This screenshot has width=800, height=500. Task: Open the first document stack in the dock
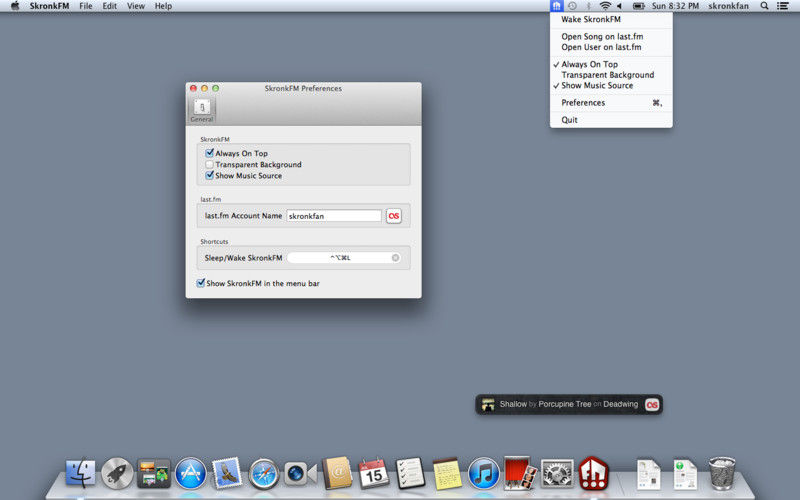coord(648,474)
